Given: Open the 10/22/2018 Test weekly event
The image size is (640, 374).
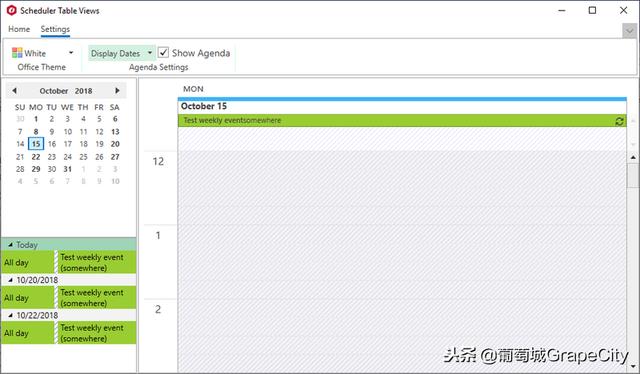Looking at the screenshot, I should coord(97,333).
